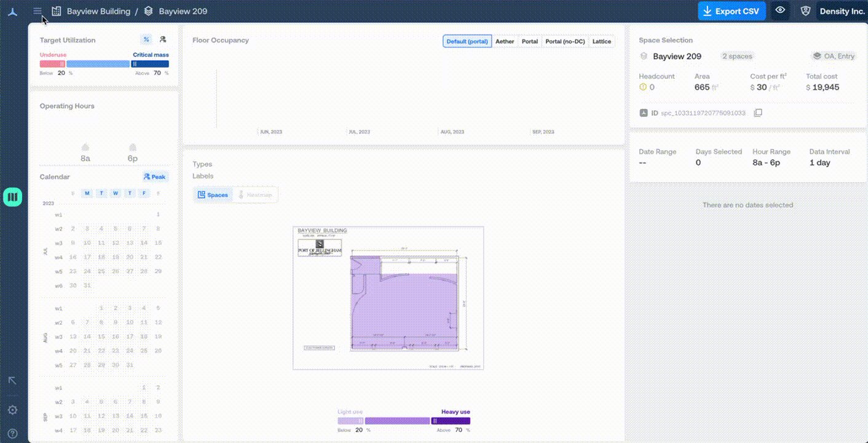Select July 4 in the calendar

pos(101,228)
